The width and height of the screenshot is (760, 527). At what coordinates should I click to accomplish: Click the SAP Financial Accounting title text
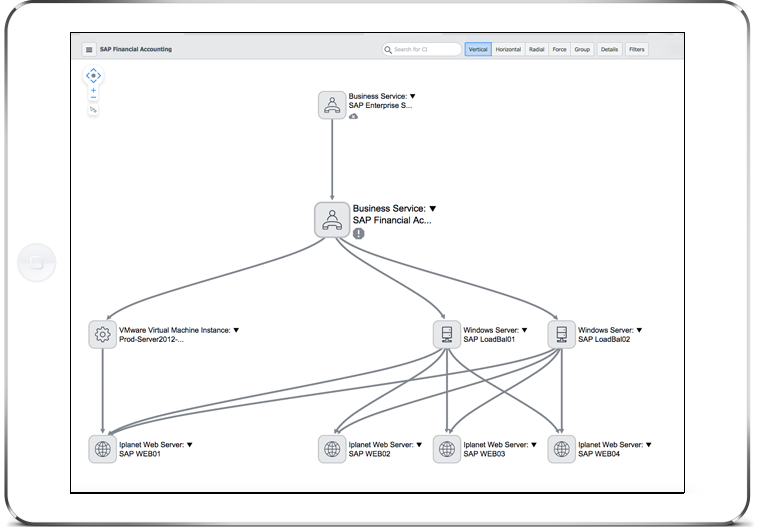[136, 49]
